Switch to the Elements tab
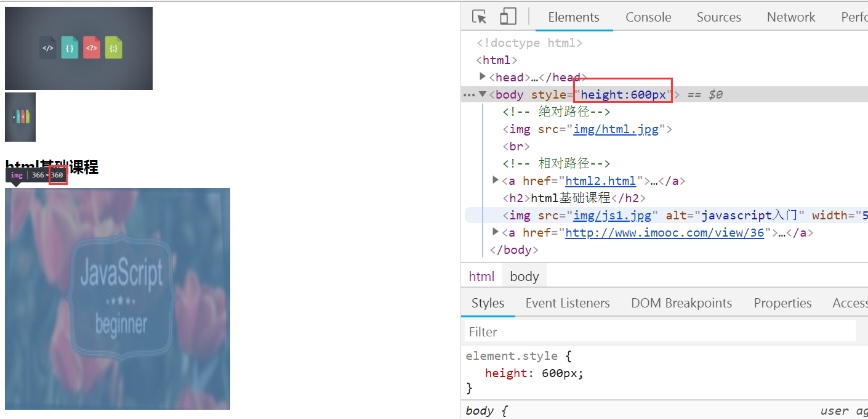The image size is (868, 419). (x=574, y=17)
